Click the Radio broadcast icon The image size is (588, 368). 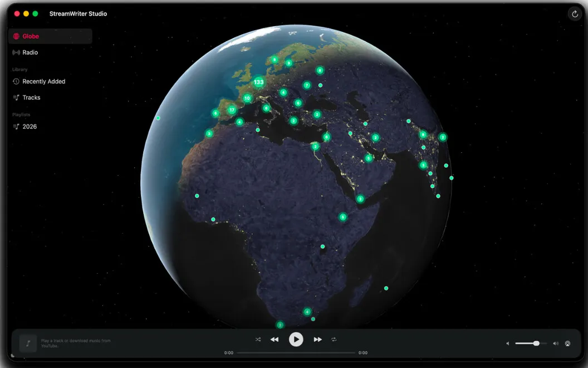coord(16,52)
